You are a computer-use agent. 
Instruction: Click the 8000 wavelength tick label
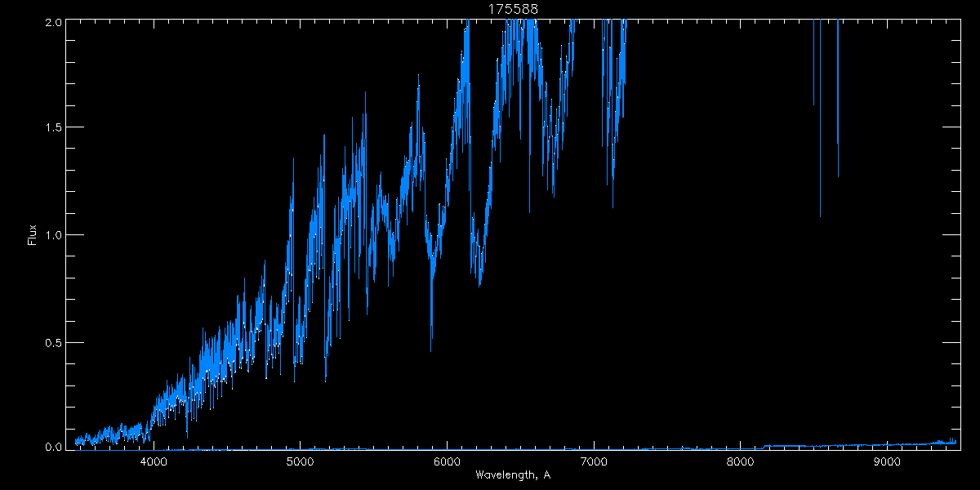pos(741,461)
